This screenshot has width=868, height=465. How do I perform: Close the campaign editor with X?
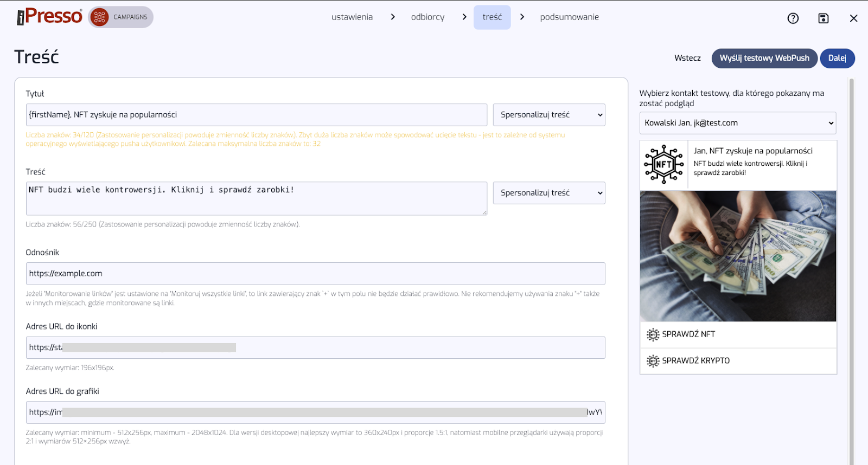tap(853, 18)
